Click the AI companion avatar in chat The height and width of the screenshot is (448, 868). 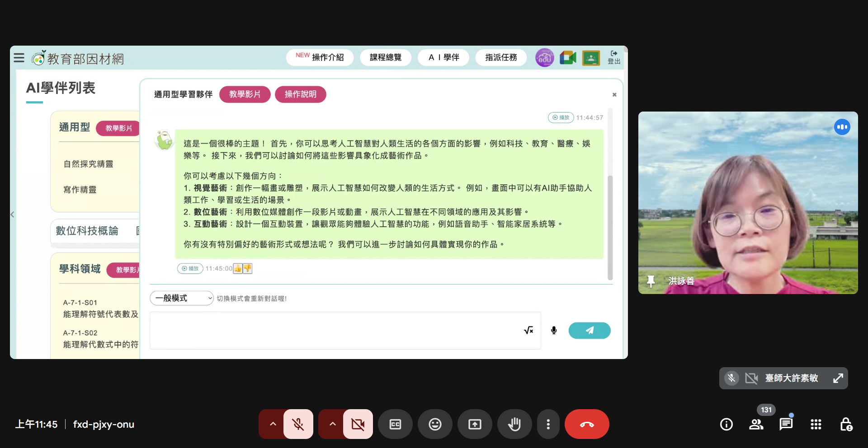click(x=164, y=140)
